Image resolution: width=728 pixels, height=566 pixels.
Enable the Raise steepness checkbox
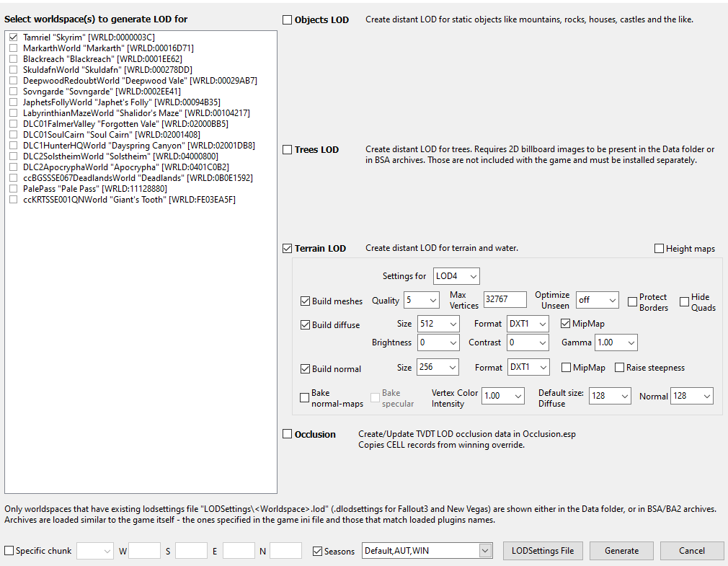tap(619, 368)
